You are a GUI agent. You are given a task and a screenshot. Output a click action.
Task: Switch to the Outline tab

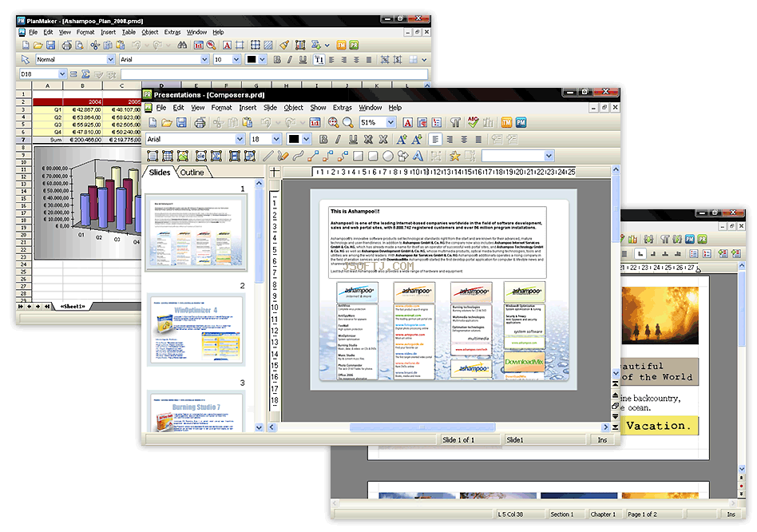tap(192, 173)
